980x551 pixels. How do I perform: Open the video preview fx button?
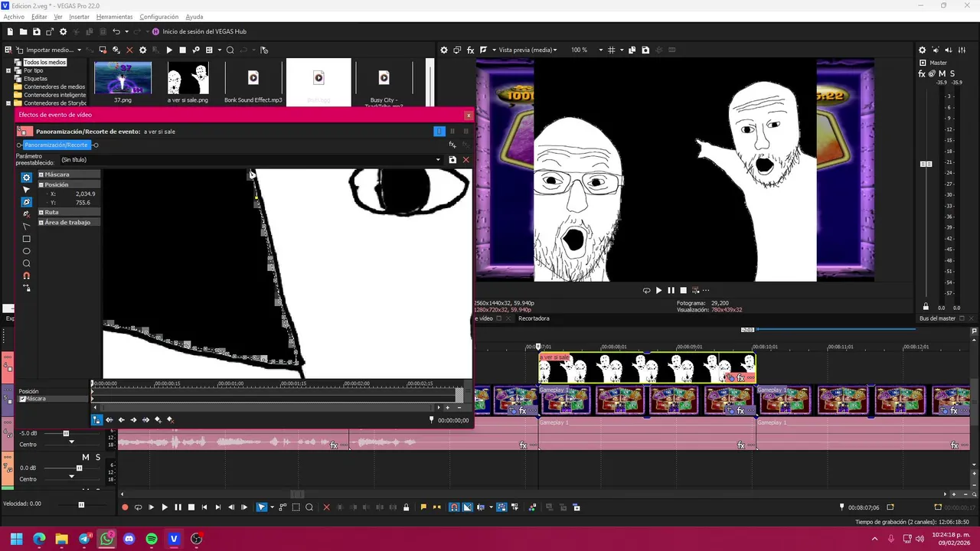(471, 50)
